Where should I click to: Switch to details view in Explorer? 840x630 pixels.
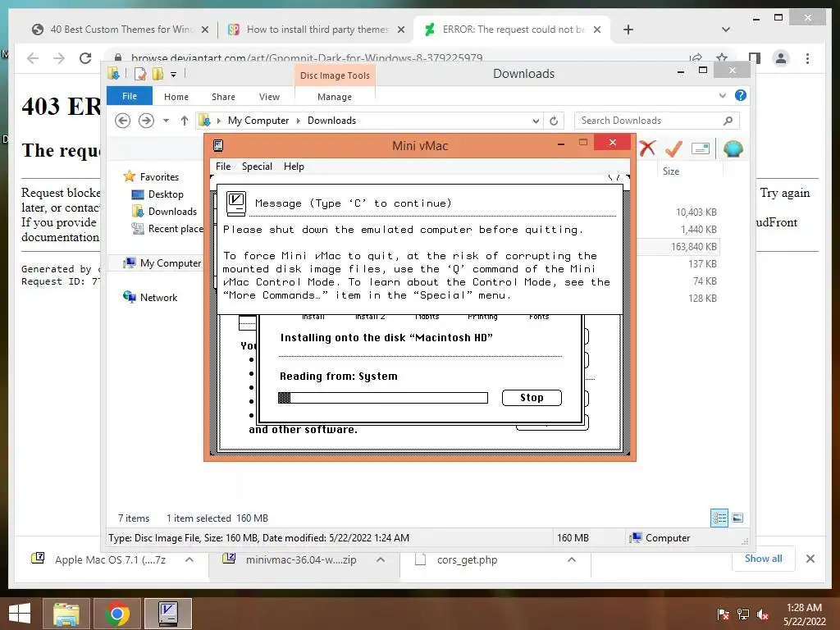(x=719, y=518)
